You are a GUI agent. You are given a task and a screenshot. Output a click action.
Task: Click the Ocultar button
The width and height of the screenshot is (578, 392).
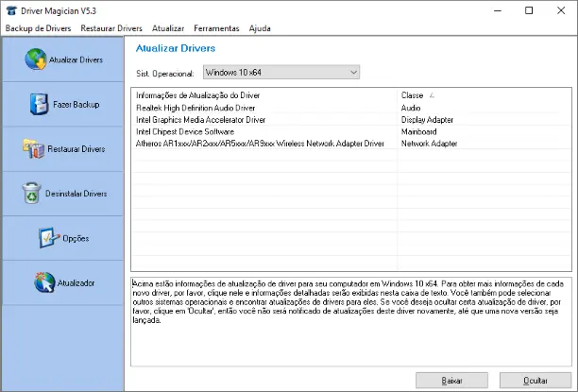535,381
